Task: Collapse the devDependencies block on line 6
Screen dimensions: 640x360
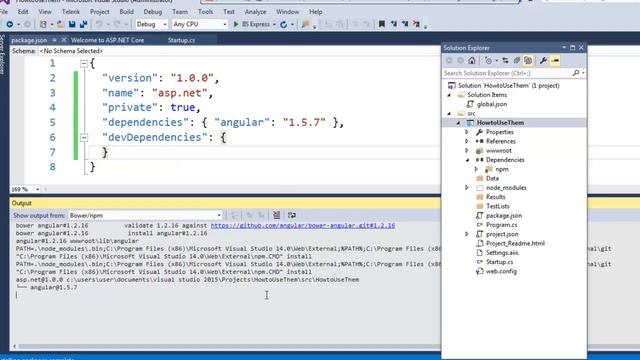Action: [84, 138]
